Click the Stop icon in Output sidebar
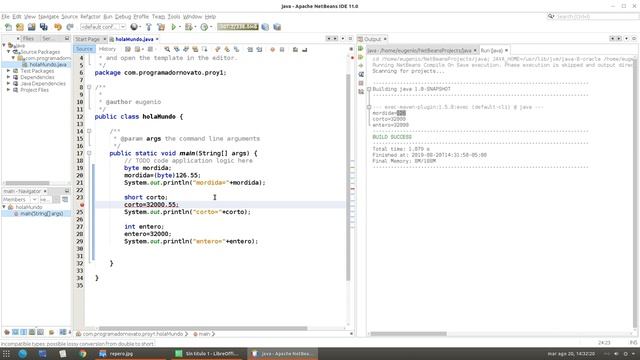 pos(361,83)
